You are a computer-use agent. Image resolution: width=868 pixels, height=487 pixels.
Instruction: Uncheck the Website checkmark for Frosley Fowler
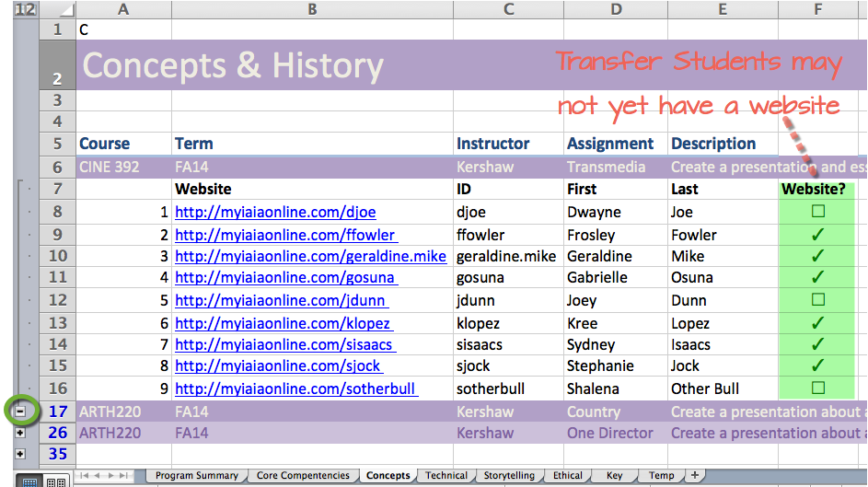tap(817, 235)
